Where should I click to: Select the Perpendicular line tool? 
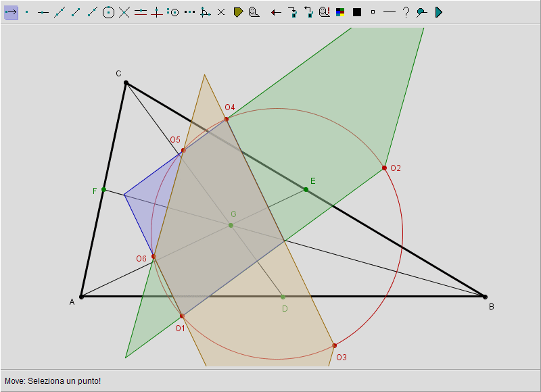pos(157,12)
